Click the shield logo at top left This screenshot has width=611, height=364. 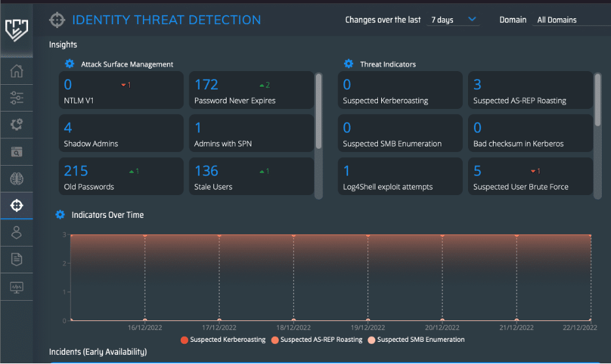click(x=16, y=30)
